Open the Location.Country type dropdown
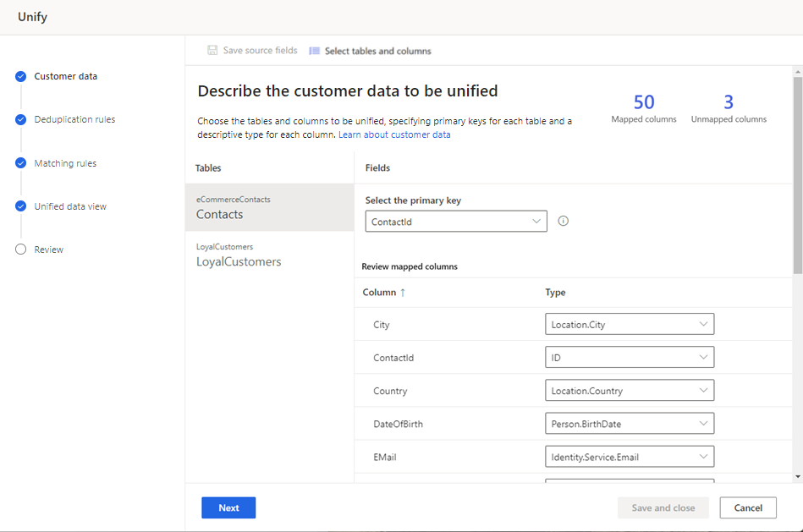Screen dimensions: 803x532 coord(630,391)
